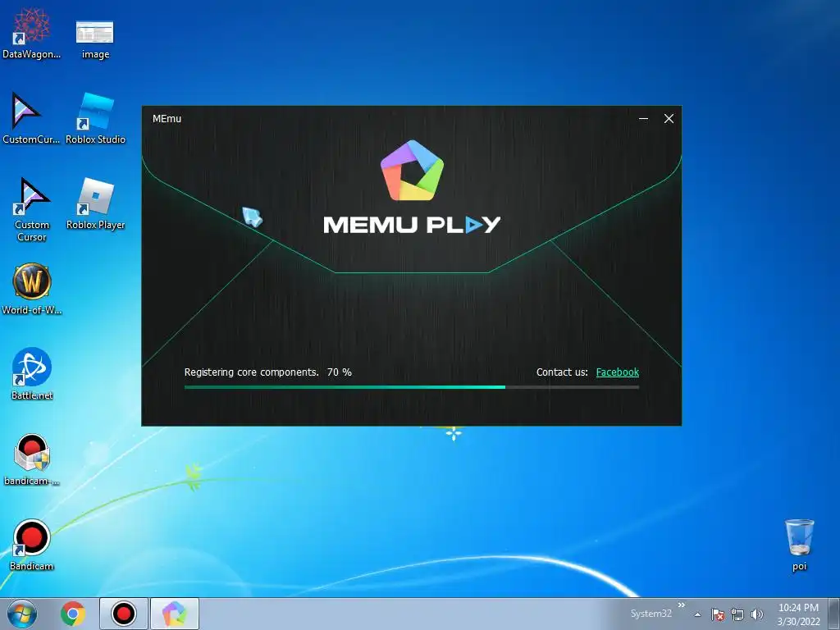The height and width of the screenshot is (630, 840).
Task: Click the installation progress bar
Action: (412, 387)
